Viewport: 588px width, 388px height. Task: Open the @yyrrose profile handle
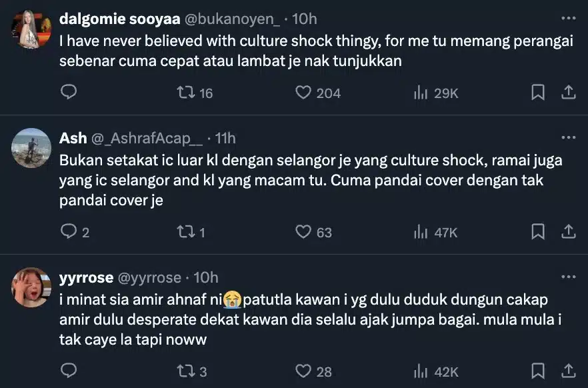pyautogui.click(x=149, y=278)
